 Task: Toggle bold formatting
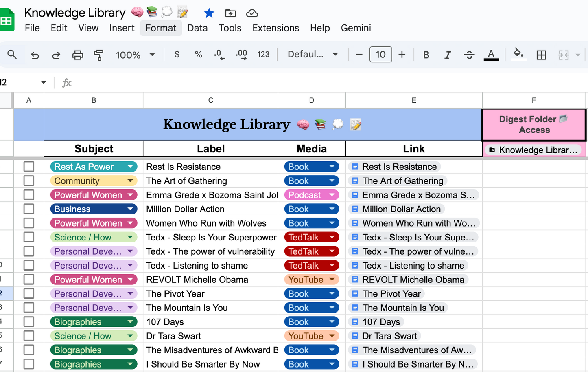coord(426,54)
